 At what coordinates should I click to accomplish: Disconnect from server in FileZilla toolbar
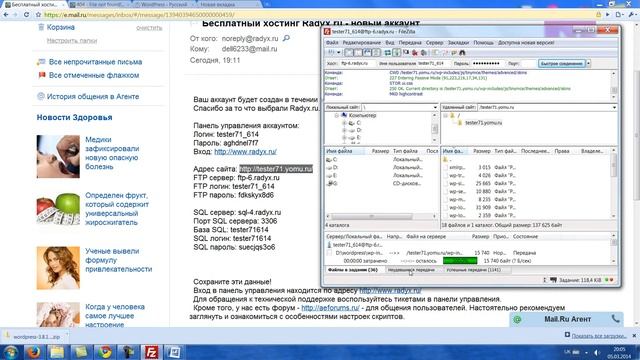415,53
